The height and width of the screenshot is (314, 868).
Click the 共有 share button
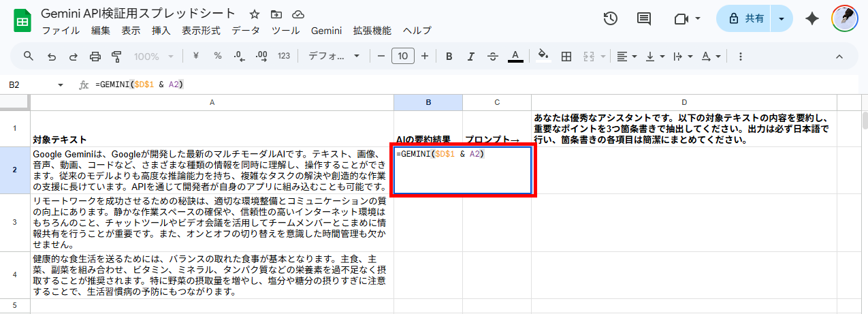click(x=745, y=19)
